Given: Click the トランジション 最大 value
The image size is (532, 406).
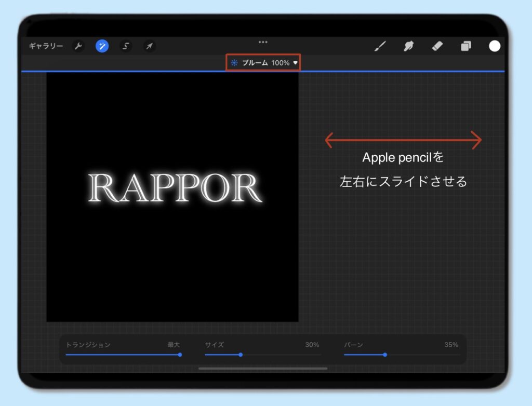Looking at the screenshot, I should [174, 345].
